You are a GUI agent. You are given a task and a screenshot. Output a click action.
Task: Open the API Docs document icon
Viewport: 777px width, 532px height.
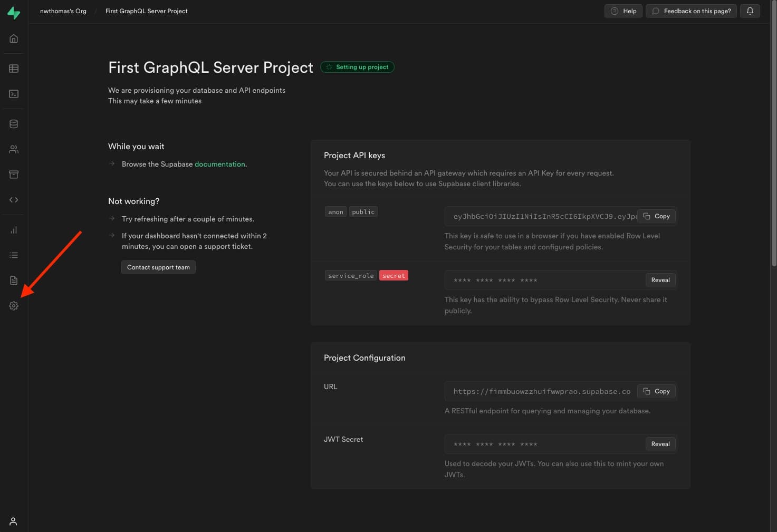click(x=14, y=280)
